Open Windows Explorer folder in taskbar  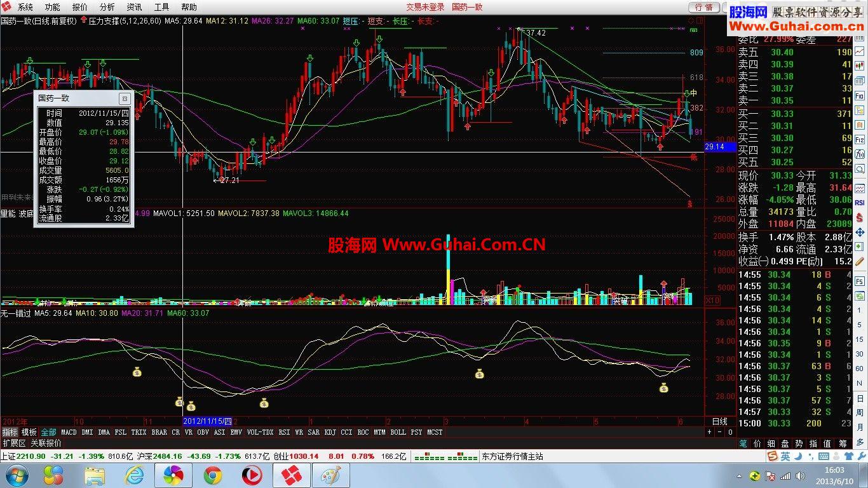[95, 475]
